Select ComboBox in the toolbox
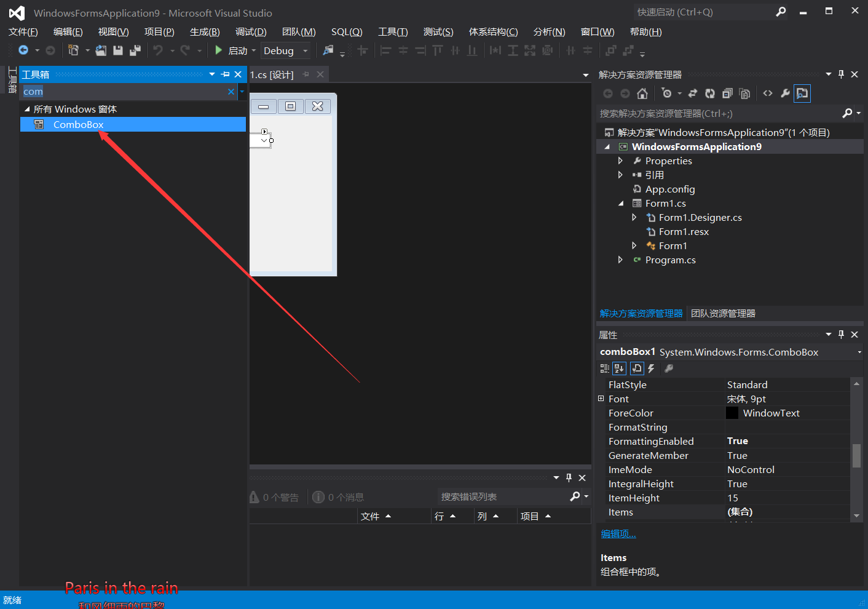The height and width of the screenshot is (609, 868). pos(133,124)
